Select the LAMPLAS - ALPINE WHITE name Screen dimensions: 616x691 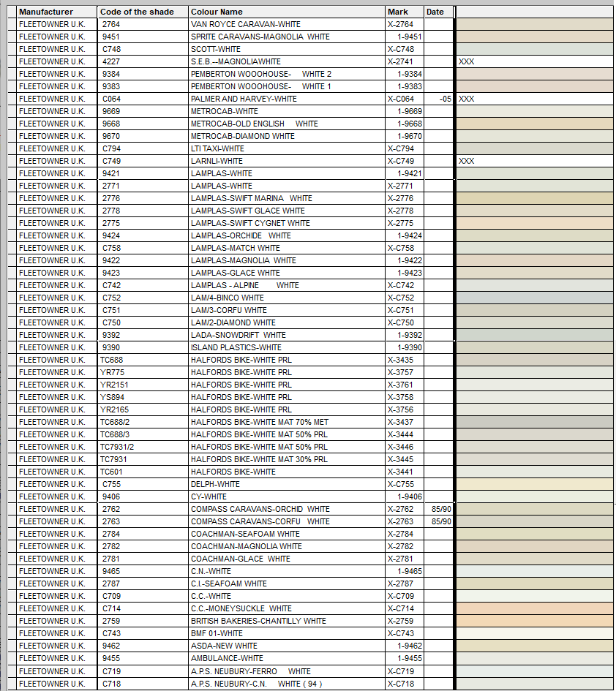tap(245, 286)
